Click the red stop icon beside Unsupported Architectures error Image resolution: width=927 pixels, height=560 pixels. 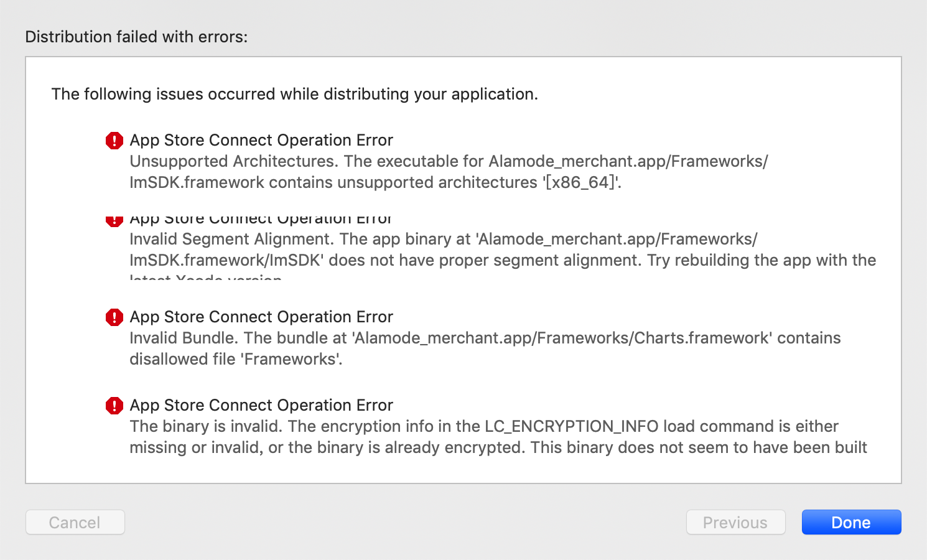tap(114, 140)
